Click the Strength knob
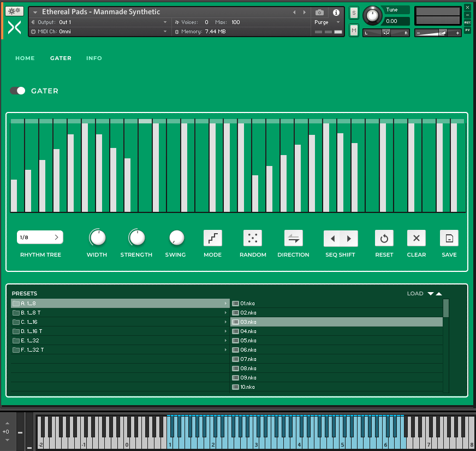 pos(137,238)
